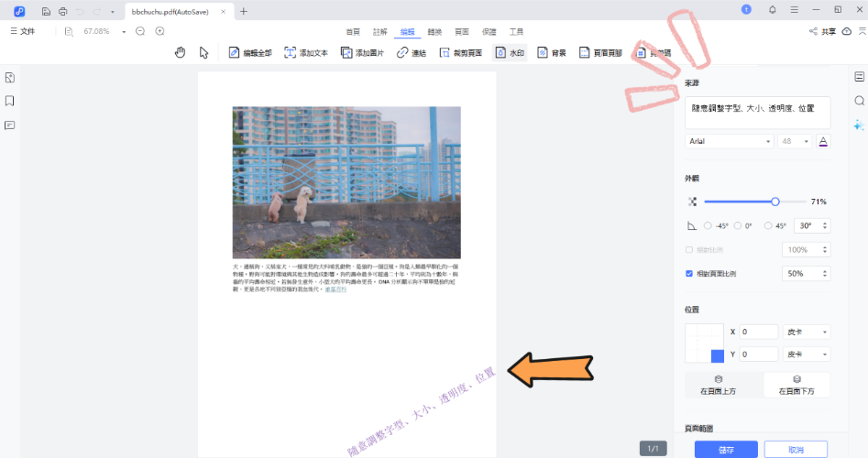
Task: Switch to the Page (頁面) tab
Action: 462,32
